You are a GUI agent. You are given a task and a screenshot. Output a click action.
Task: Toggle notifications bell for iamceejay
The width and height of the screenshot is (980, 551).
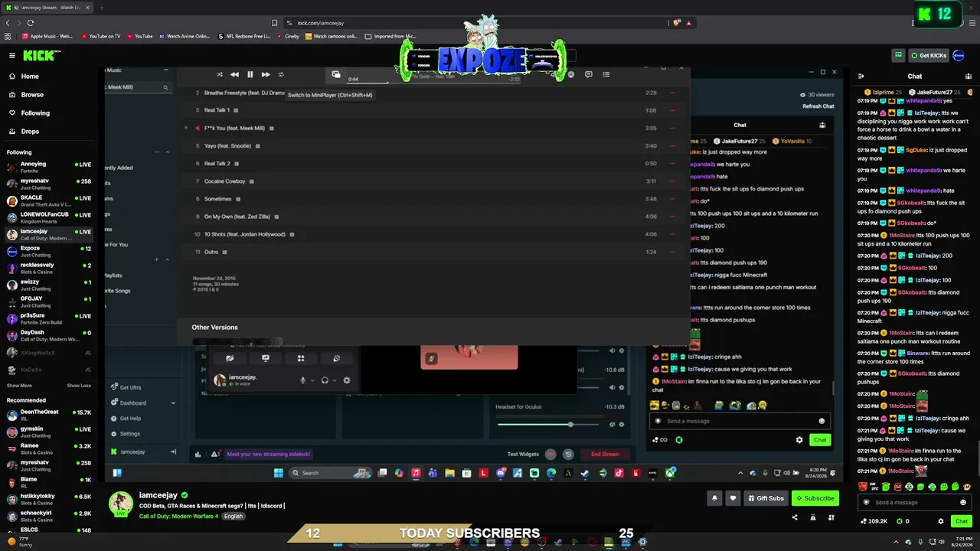(x=714, y=498)
